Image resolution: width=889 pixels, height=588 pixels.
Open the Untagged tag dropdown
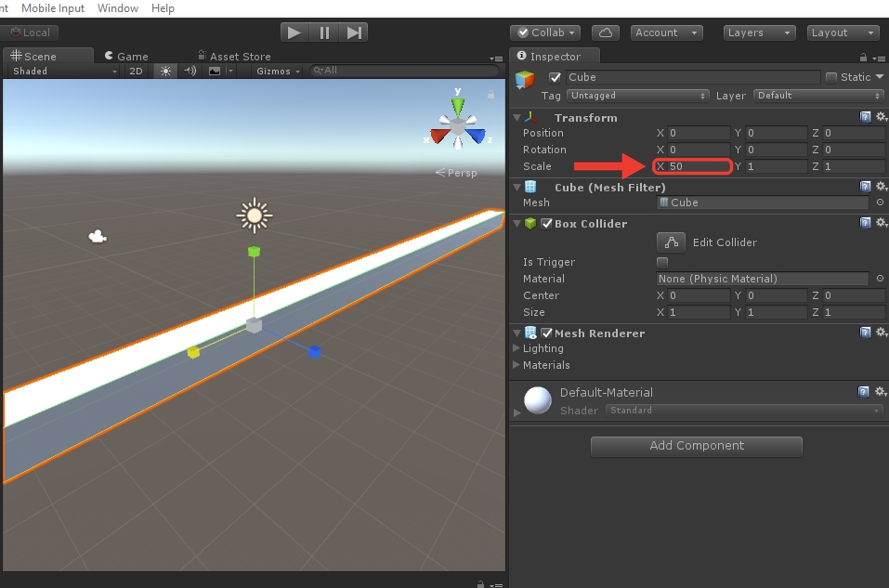(638, 96)
